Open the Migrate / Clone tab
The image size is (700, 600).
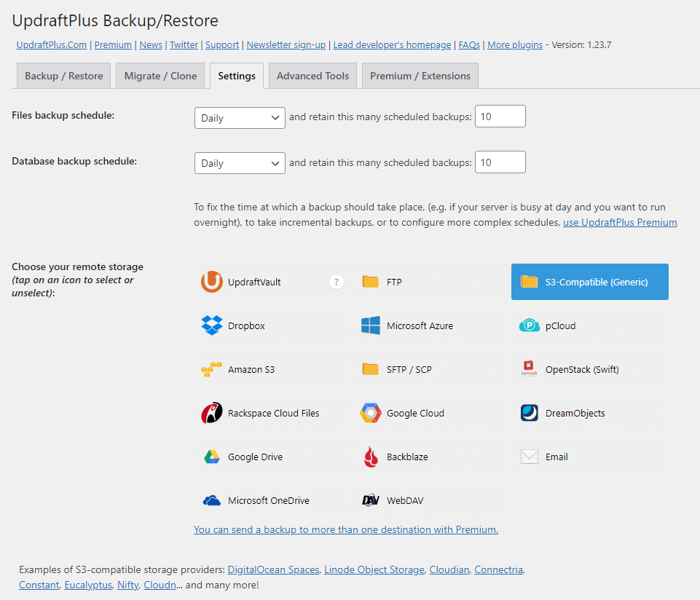(160, 76)
